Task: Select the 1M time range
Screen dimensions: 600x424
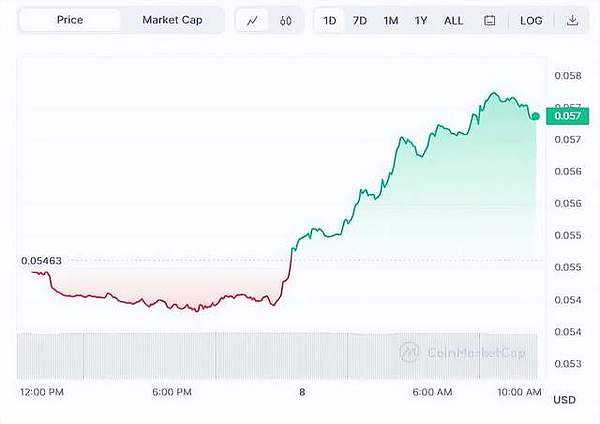Action: [390, 20]
